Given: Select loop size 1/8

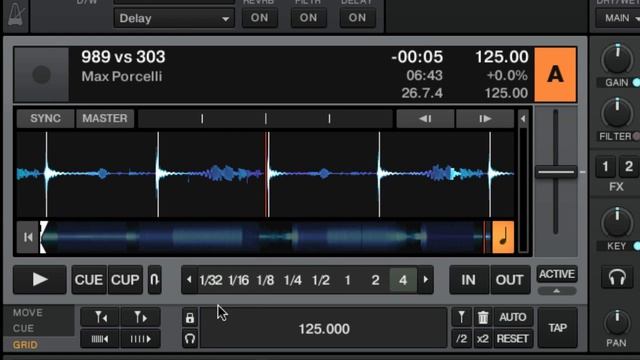Looking at the screenshot, I should pos(265,280).
